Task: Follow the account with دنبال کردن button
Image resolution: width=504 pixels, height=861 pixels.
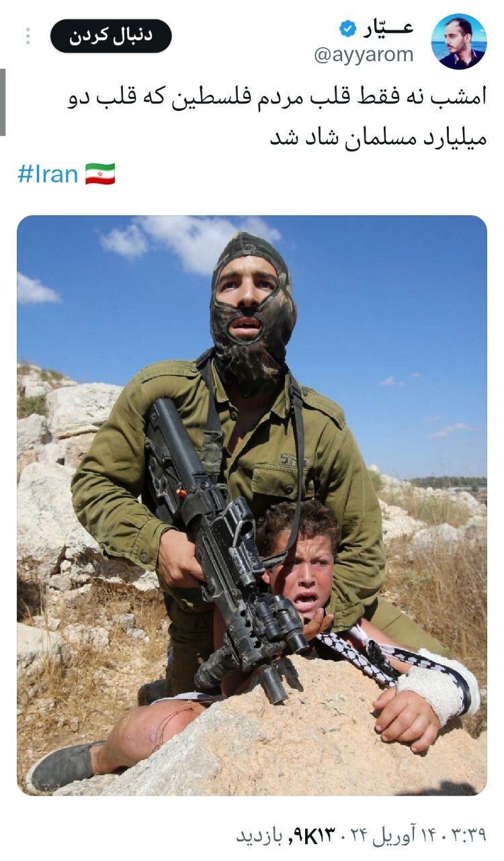Action: [111, 36]
